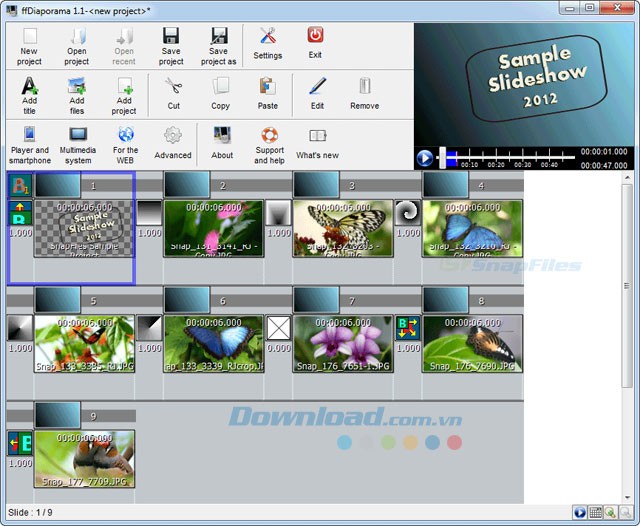This screenshot has width=640, height=526.
Task: Toggle status bar playback mode button
Action: pos(580,513)
